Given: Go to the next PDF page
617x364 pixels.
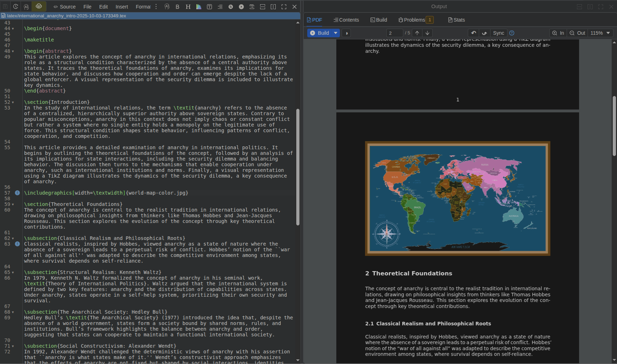Looking at the screenshot, I should click(427, 33).
